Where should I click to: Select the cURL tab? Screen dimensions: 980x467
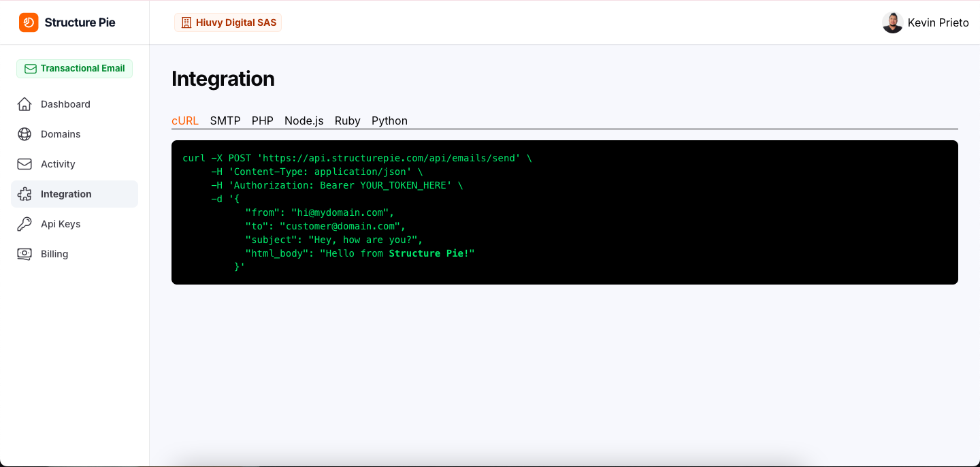pos(185,120)
